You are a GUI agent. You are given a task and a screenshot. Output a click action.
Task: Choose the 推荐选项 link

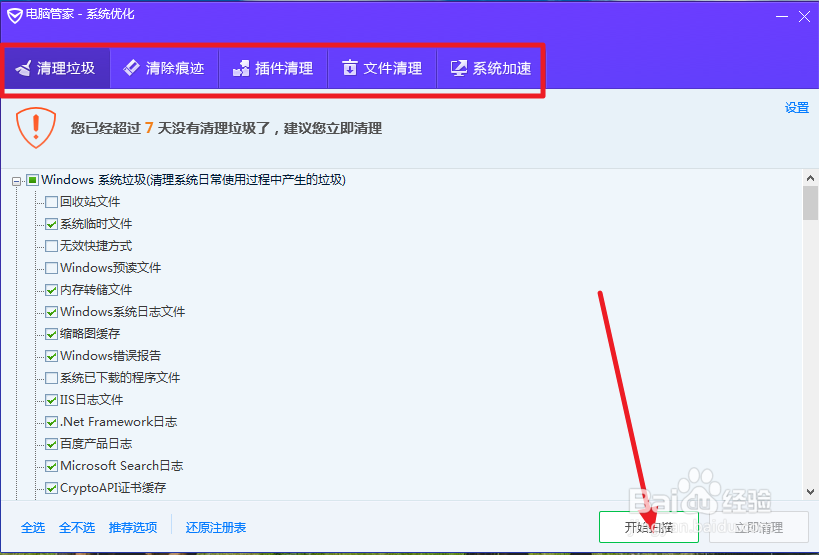tap(133, 528)
